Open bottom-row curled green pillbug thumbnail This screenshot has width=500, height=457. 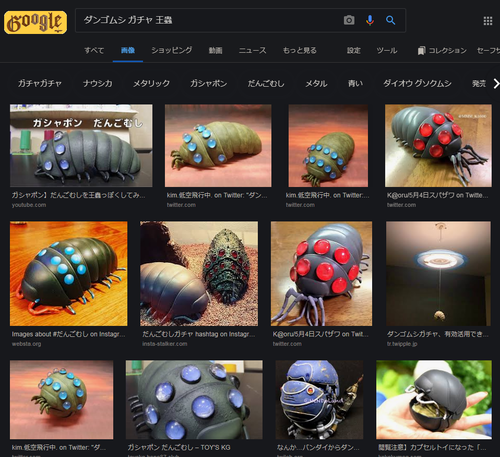pyautogui.click(x=62, y=399)
